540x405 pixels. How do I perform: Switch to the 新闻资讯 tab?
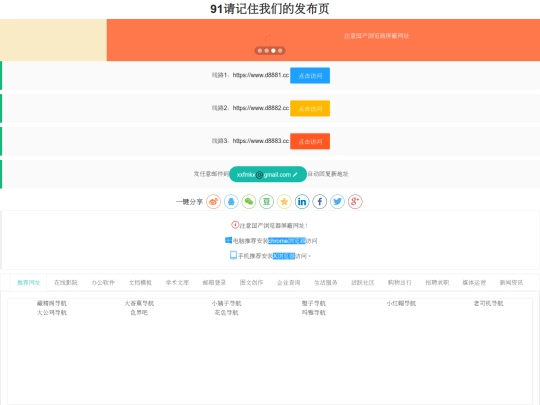click(x=511, y=283)
